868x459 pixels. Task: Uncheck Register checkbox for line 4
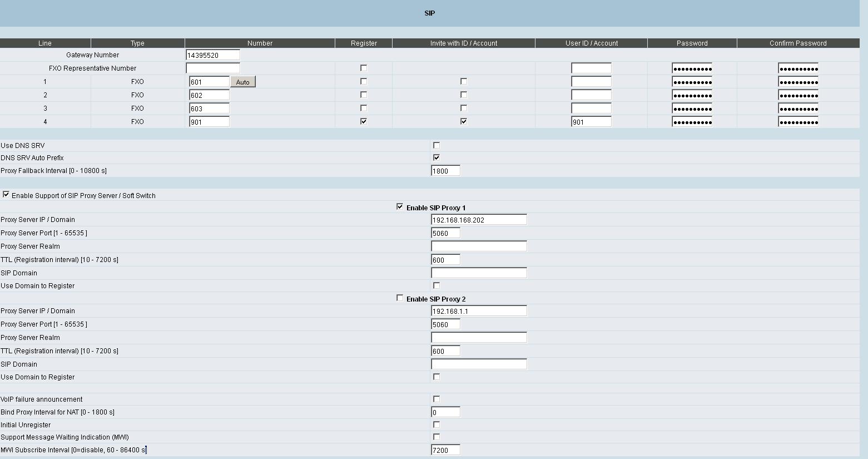364,121
